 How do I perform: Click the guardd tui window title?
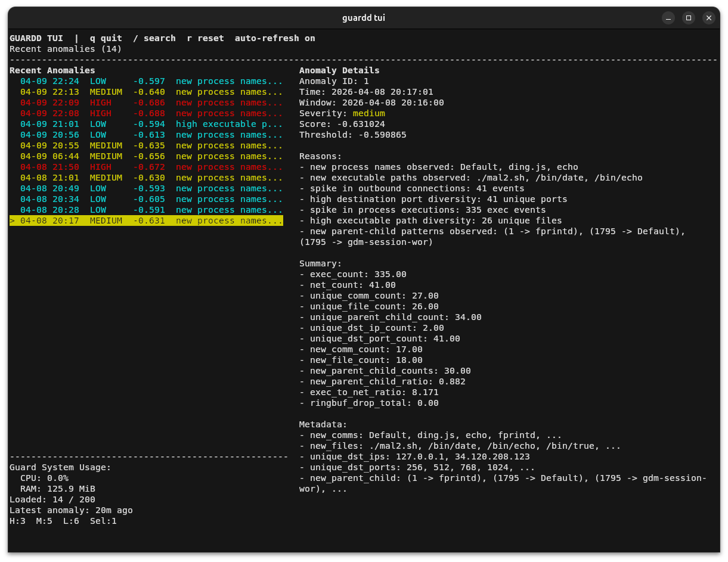364,18
